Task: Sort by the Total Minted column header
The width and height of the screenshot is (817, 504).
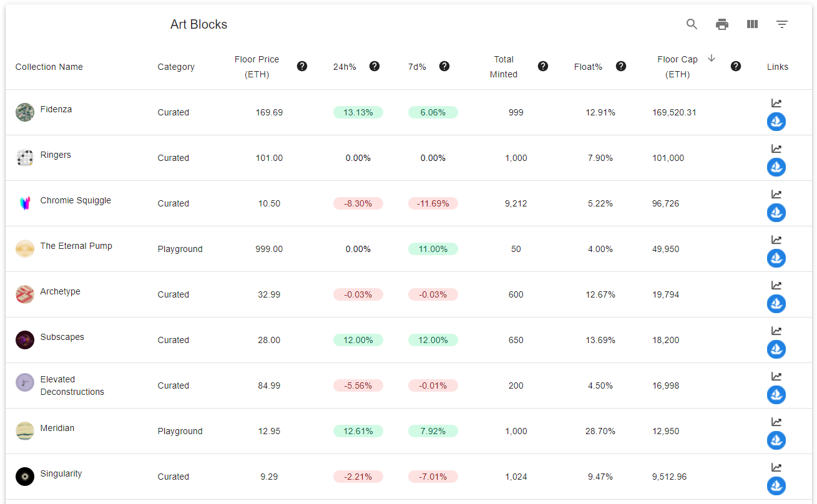Action: click(x=504, y=65)
